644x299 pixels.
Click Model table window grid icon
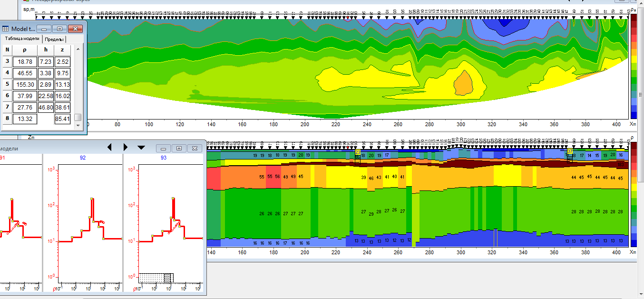tap(6, 29)
